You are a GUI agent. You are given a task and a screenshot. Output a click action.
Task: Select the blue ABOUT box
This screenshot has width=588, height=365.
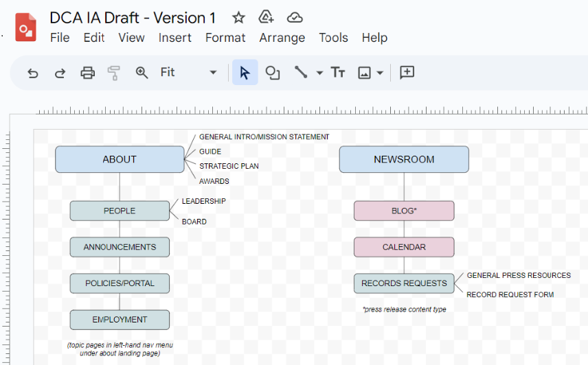pos(120,159)
